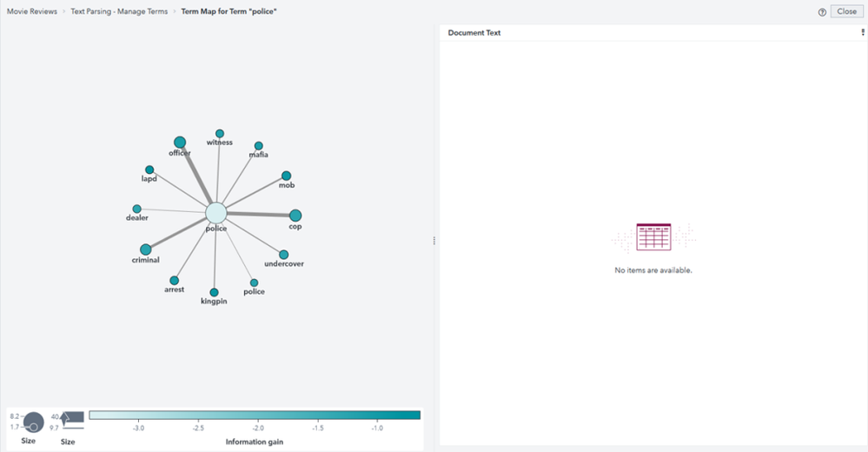Click the Information gain color gradient bar
Screen dimensions: 868x452
click(x=255, y=415)
